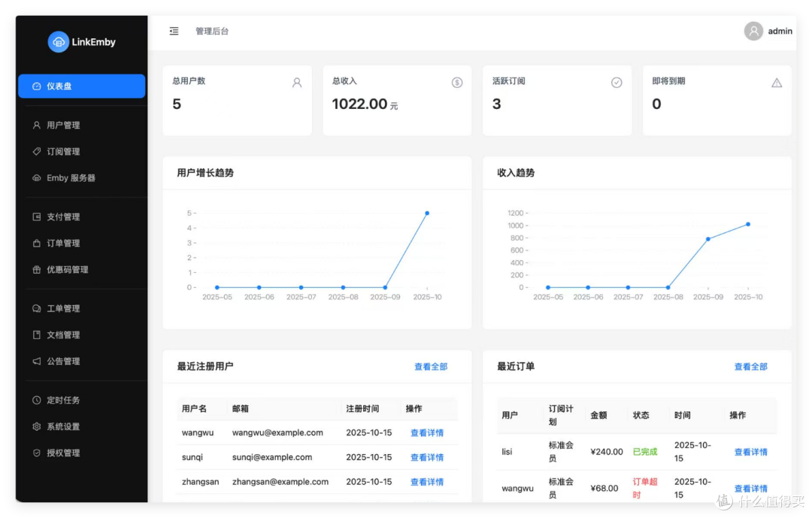View details for user zhangsan
Screen dimensions: 812x518
[427, 482]
